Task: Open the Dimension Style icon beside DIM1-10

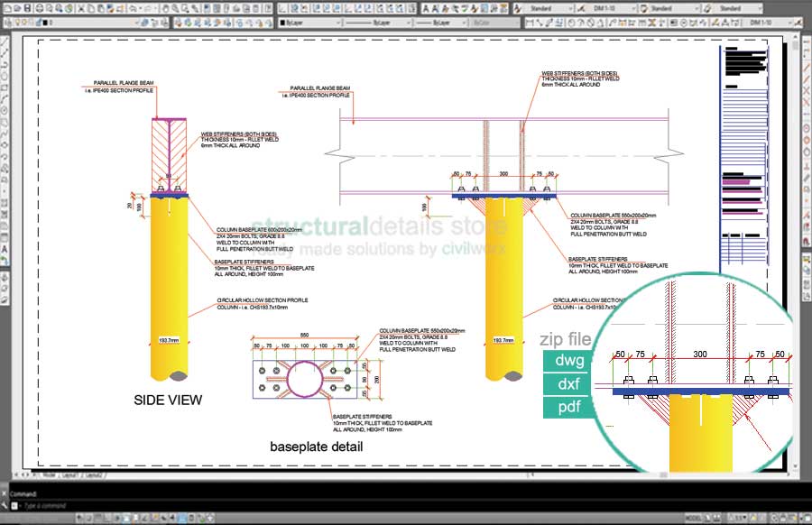Action: pyautogui.click(x=580, y=8)
